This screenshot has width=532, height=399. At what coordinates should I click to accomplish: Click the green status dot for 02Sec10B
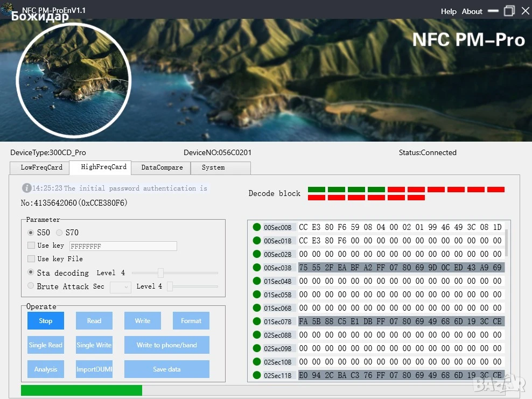coord(257,362)
